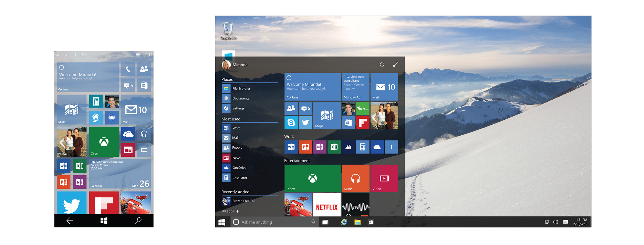This screenshot has width=644, height=245.
Task: Open the Monday 16 calendar tile
Action: pos(355,87)
